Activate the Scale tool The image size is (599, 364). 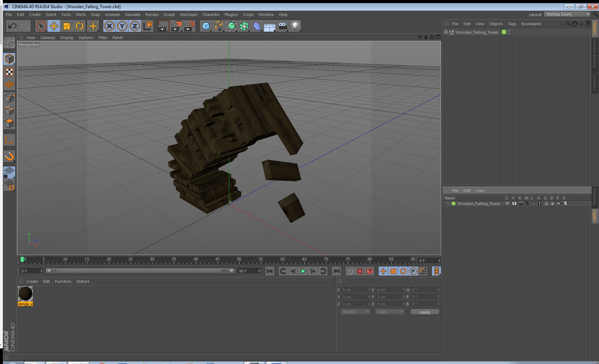[x=67, y=26]
